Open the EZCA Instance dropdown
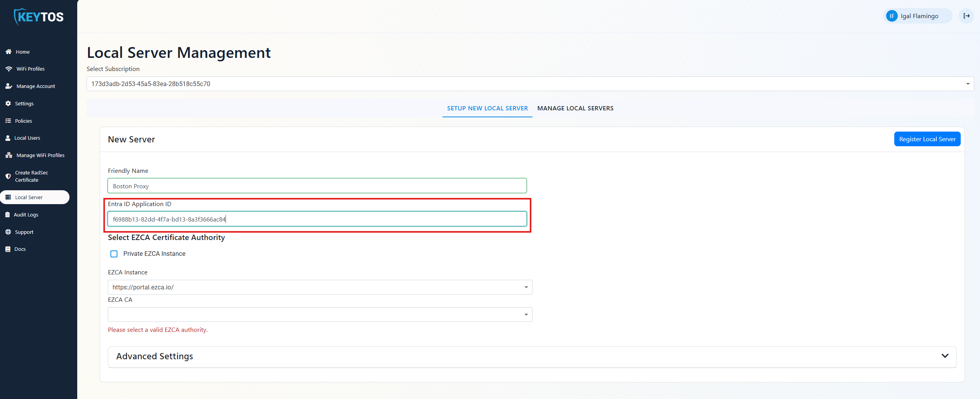The width and height of the screenshot is (980, 399). pos(320,287)
